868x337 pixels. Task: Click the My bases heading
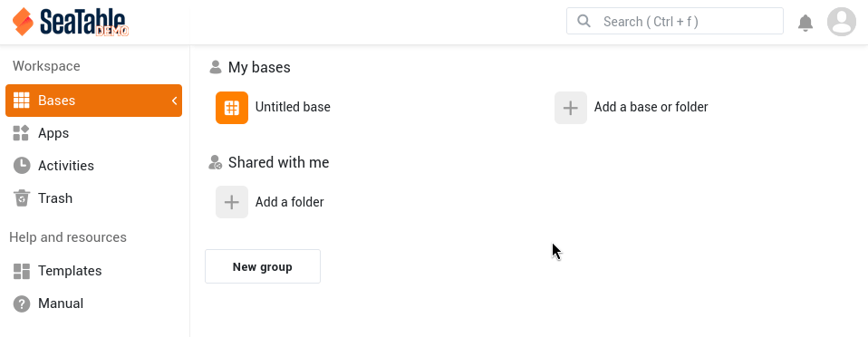click(x=259, y=68)
